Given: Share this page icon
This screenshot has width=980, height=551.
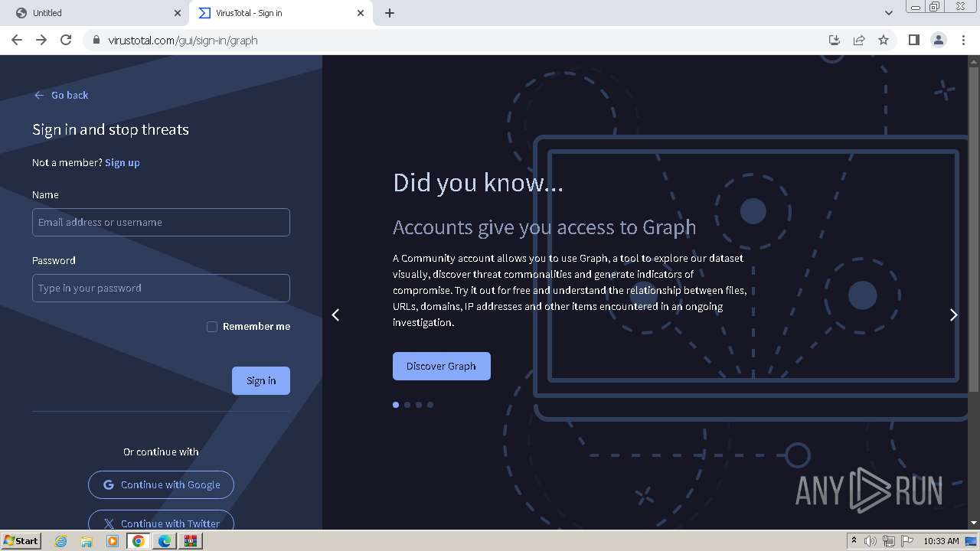Looking at the screenshot, I should 859,40.
